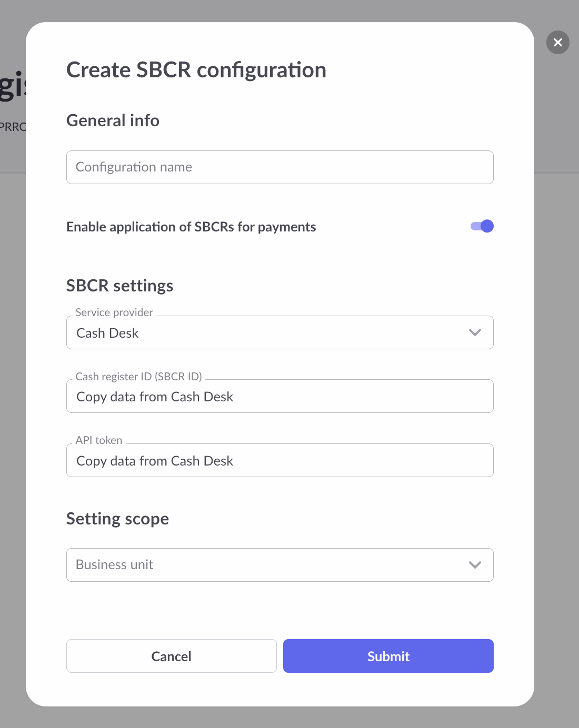Disable SBCR application for payments switch
Screen dimensions: 579x728
point(482,226)
